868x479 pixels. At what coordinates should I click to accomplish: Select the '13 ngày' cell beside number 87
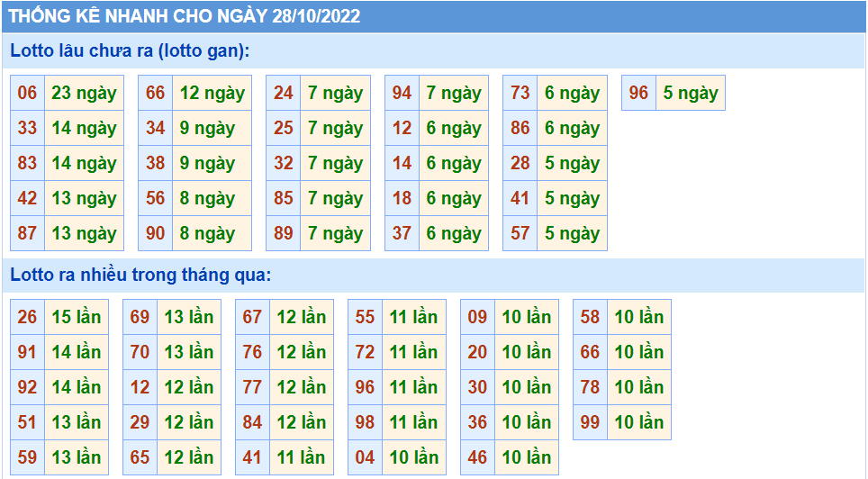point(84,233)
